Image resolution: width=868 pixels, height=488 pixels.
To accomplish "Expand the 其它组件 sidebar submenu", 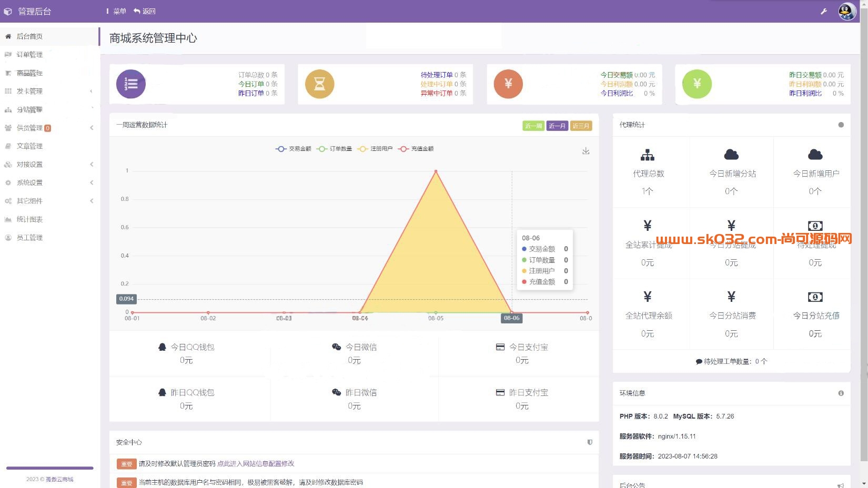I will (50, 201).
